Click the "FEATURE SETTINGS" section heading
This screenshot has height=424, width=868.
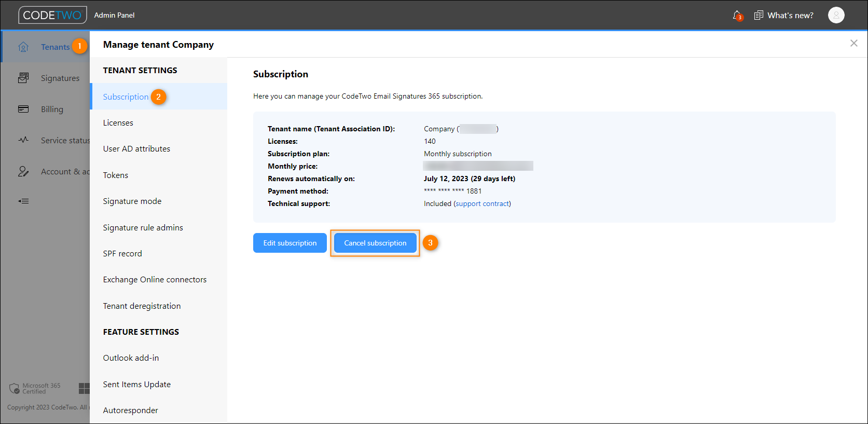coord(141,332)
